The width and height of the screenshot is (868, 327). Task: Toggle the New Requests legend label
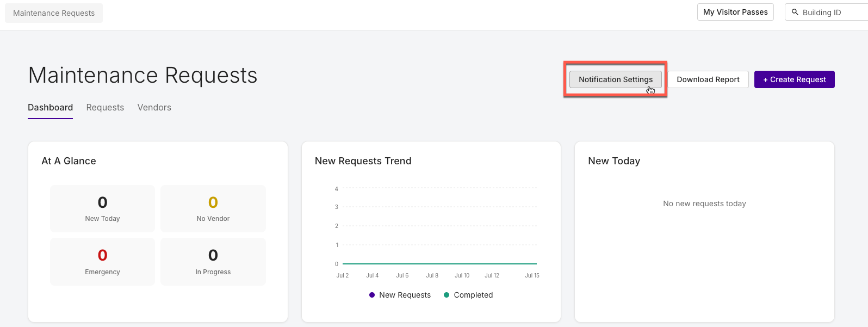tap(405, 295)
